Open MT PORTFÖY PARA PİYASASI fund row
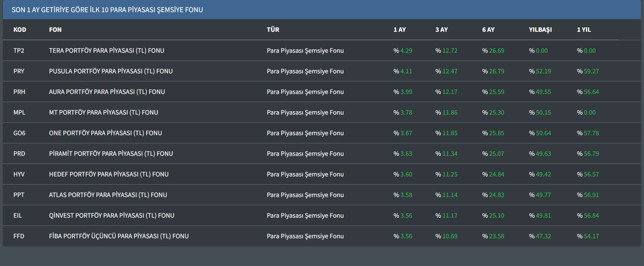Screen dimensions: 644x266 click(103, 113)
